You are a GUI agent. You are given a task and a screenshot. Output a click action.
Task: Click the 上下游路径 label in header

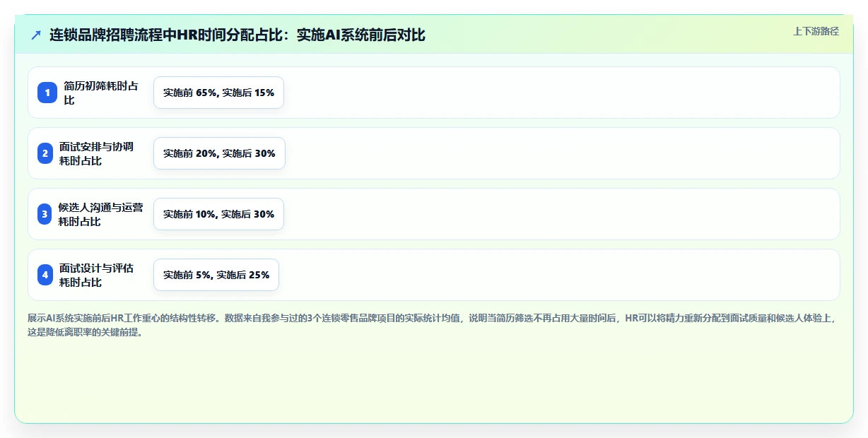pos(816,31)
